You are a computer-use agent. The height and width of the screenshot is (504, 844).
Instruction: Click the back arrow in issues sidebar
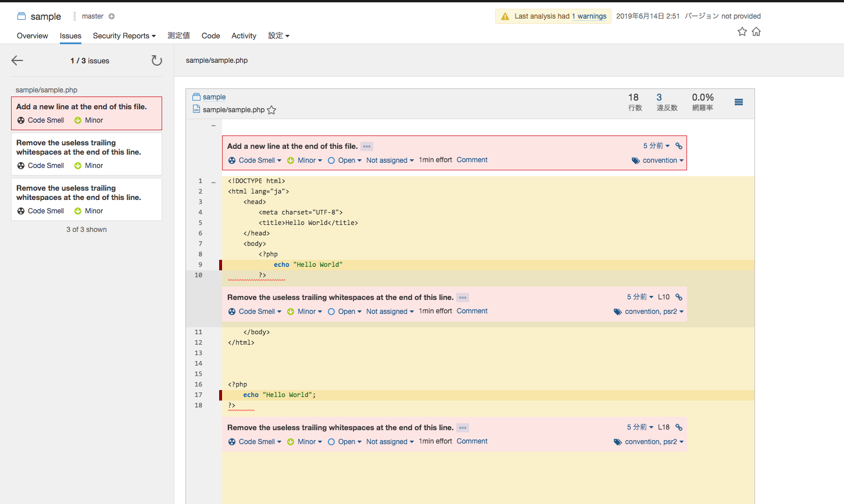point(17,60)
